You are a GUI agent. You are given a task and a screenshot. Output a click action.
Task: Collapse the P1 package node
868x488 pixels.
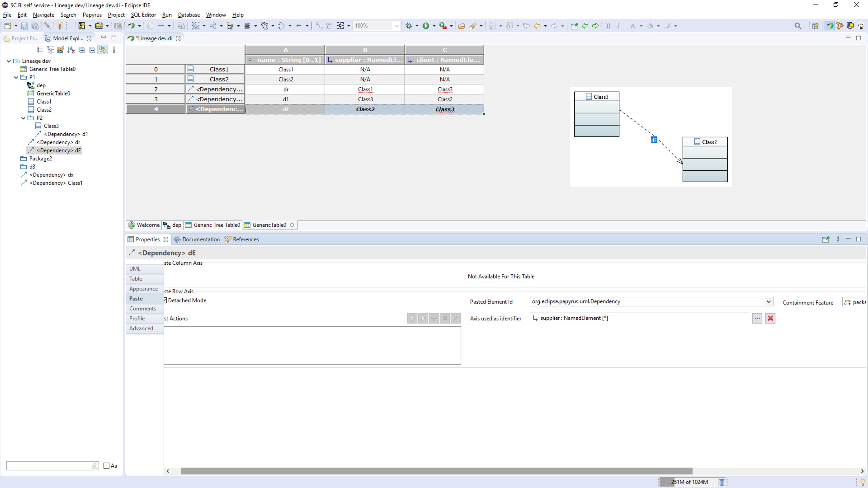16,77
